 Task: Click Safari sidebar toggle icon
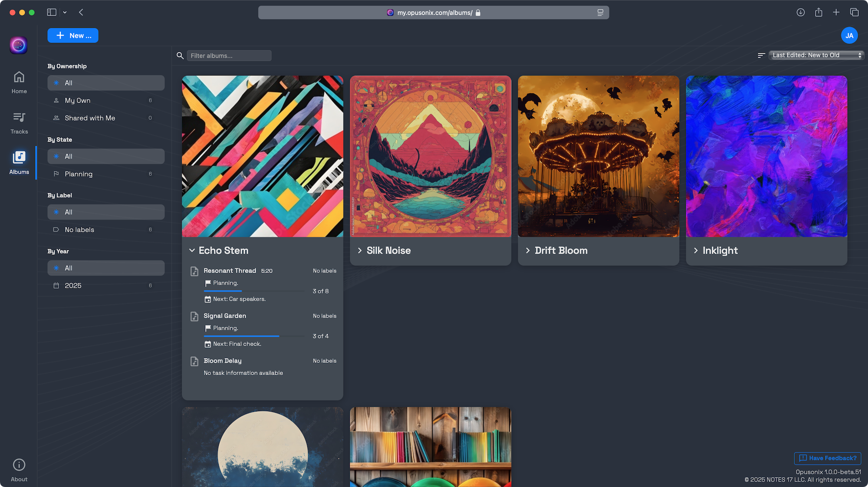tap(52, 12)
